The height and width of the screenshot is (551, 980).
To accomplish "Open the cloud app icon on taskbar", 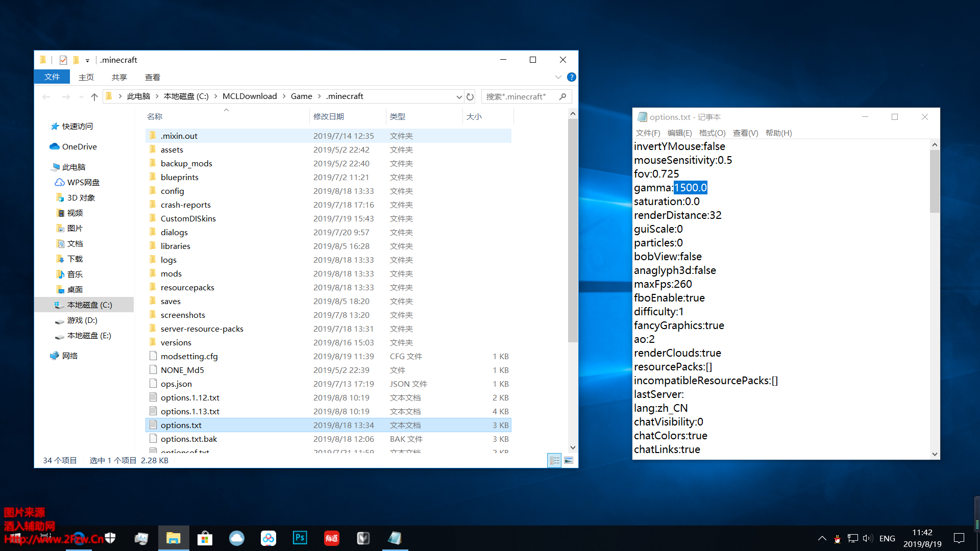I will 236,538.
